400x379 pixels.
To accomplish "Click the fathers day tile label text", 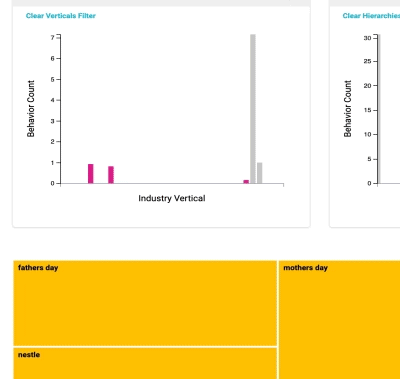I will [x=38, y=268].
